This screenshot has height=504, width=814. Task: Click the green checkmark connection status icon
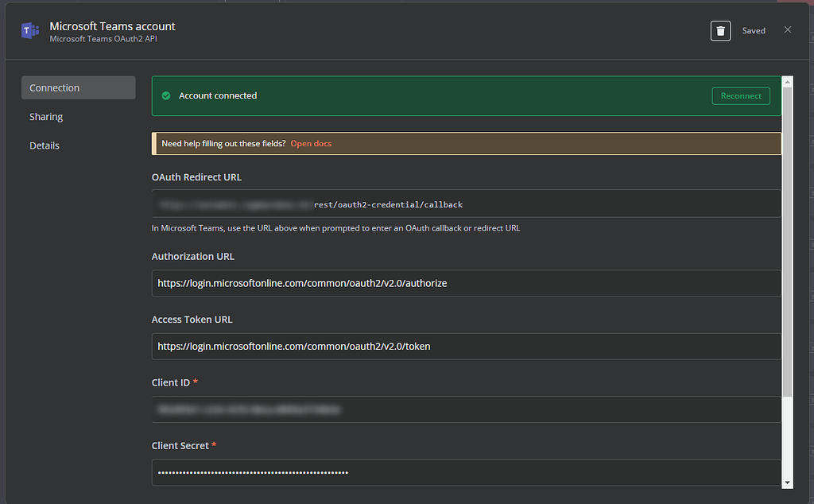(x=165, y=95)
